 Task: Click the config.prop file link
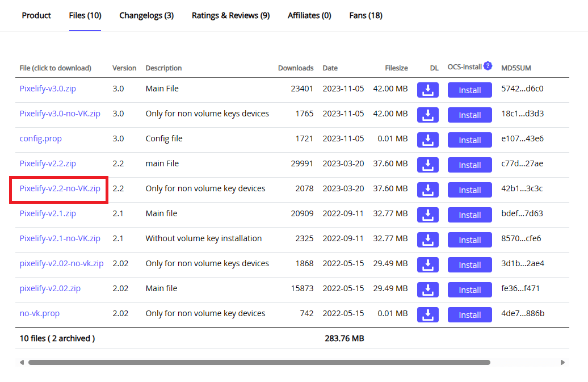40,138
